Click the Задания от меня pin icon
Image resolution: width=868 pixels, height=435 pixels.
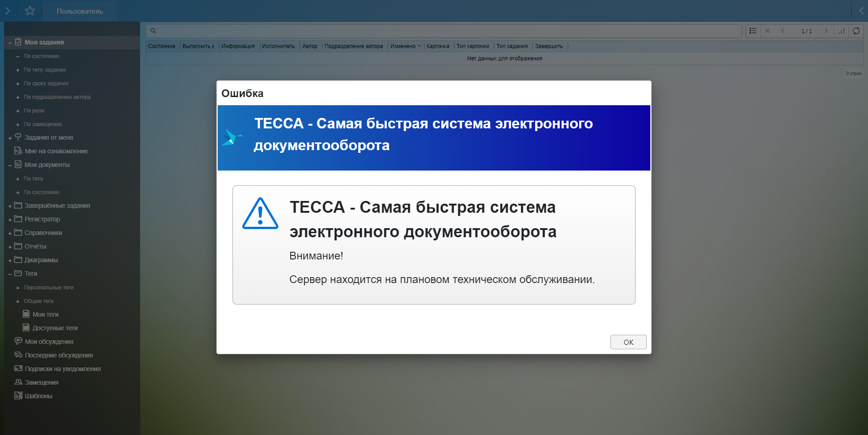coord(18,137)
